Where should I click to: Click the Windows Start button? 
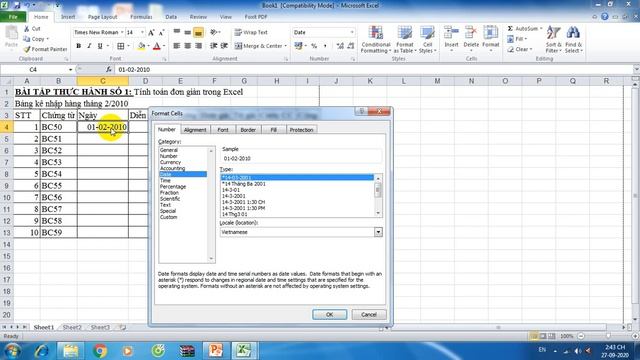coord(12,351)
